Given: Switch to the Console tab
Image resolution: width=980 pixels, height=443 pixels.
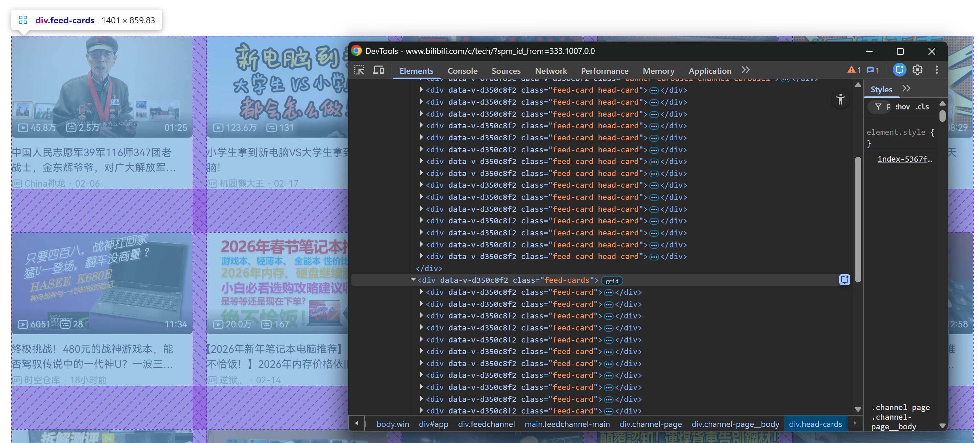Looking at the screenshot, I should point(462,71).
